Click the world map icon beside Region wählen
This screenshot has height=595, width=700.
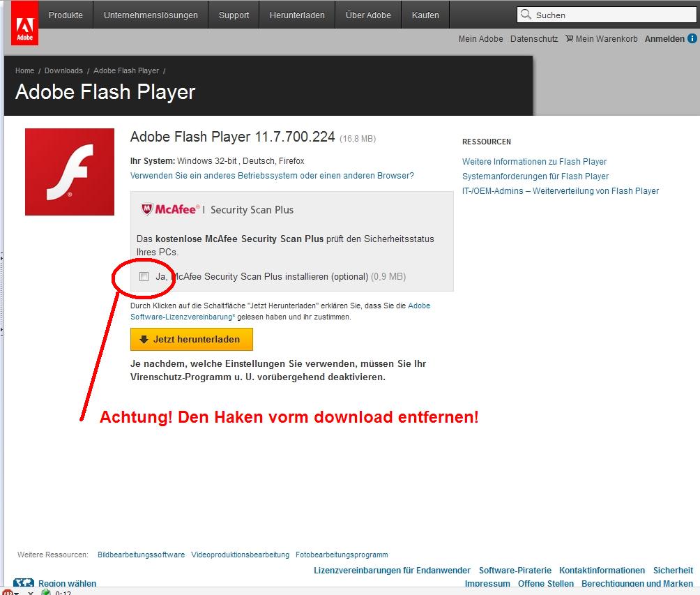[24, 582]
